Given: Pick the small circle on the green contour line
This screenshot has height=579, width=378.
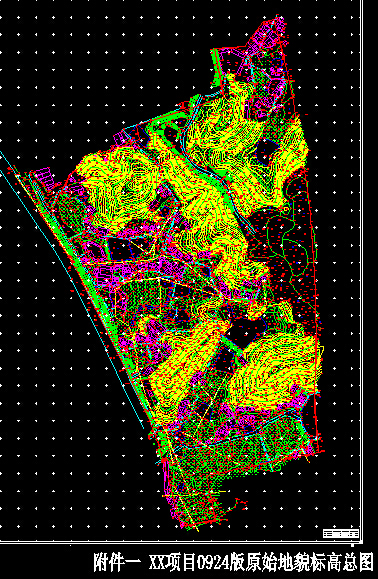Looking at the screenshot, I should 286,209.
